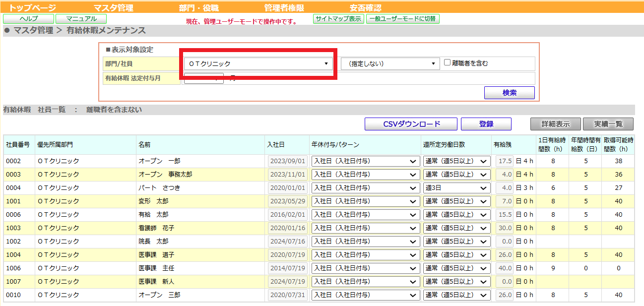Open the マニュアル button
This screenshot has width=644, height=306.
click(81, 19)
